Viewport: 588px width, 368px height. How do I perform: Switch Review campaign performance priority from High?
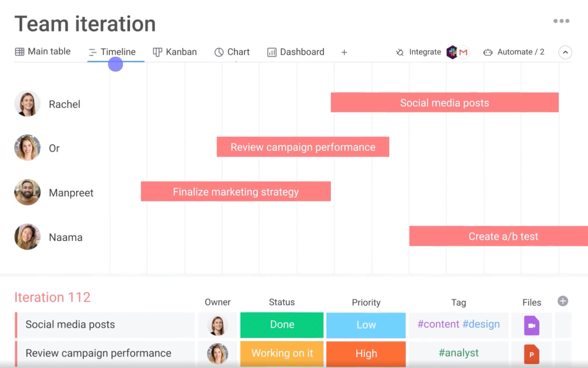(x=366, y=353)
